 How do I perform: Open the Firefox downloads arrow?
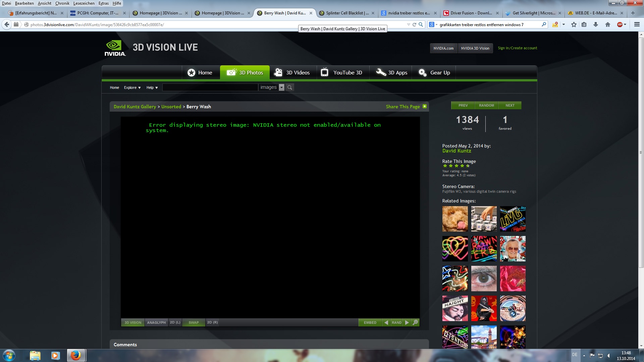tap(596, 24)
